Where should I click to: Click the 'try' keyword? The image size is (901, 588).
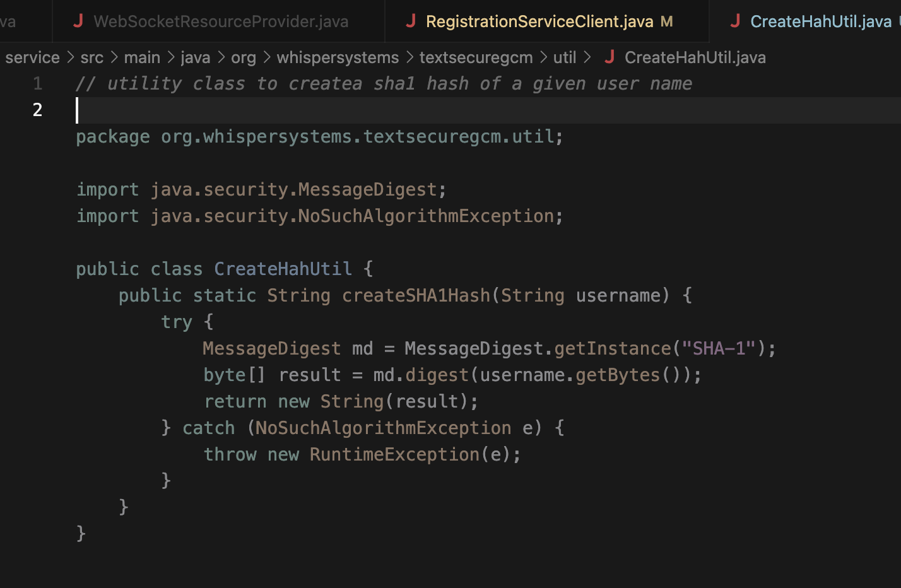(x=176, y=322)
